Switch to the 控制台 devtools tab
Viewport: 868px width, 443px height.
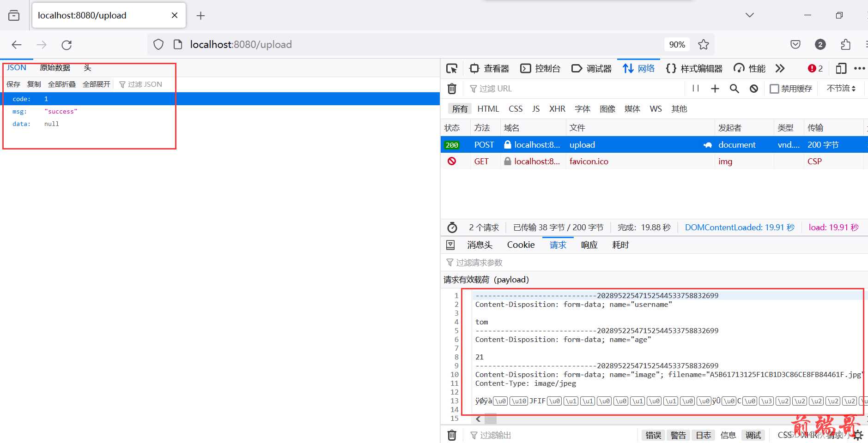click(540, 69)
